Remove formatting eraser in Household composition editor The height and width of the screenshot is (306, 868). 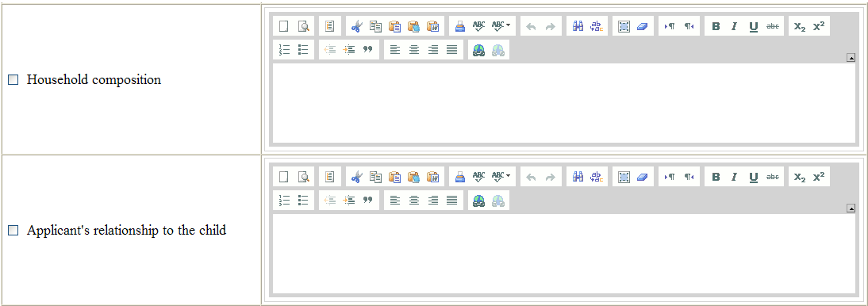pyautogui.click(x=643, y=26)
